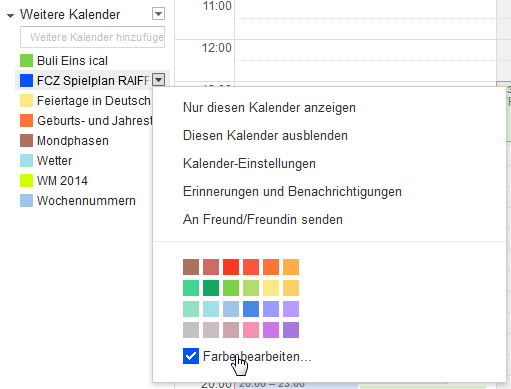
Task: Click the 12:00 time label
Action: pos(217,48)
